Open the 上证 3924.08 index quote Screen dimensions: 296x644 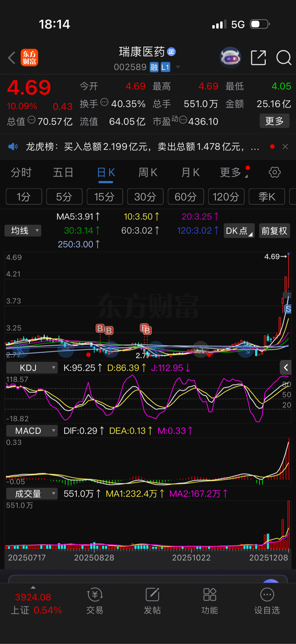point(36,604)
